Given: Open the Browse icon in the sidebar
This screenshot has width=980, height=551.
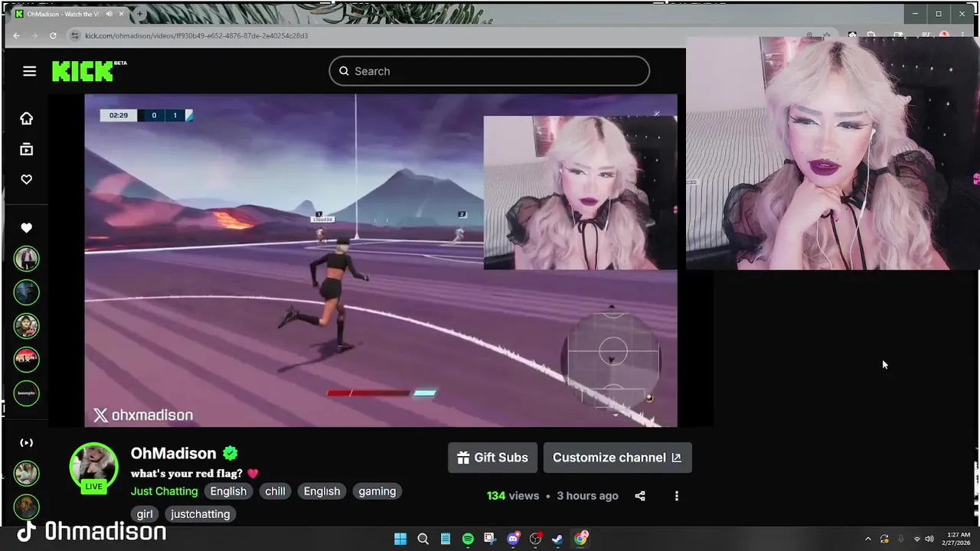Looking at the screenshot, I should [27, 149].
